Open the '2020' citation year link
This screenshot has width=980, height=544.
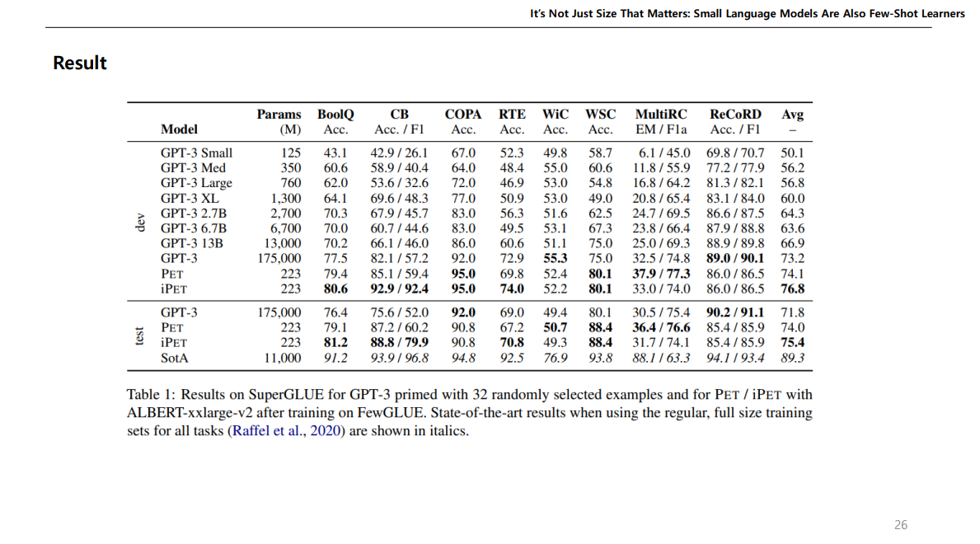pos(325,431)
